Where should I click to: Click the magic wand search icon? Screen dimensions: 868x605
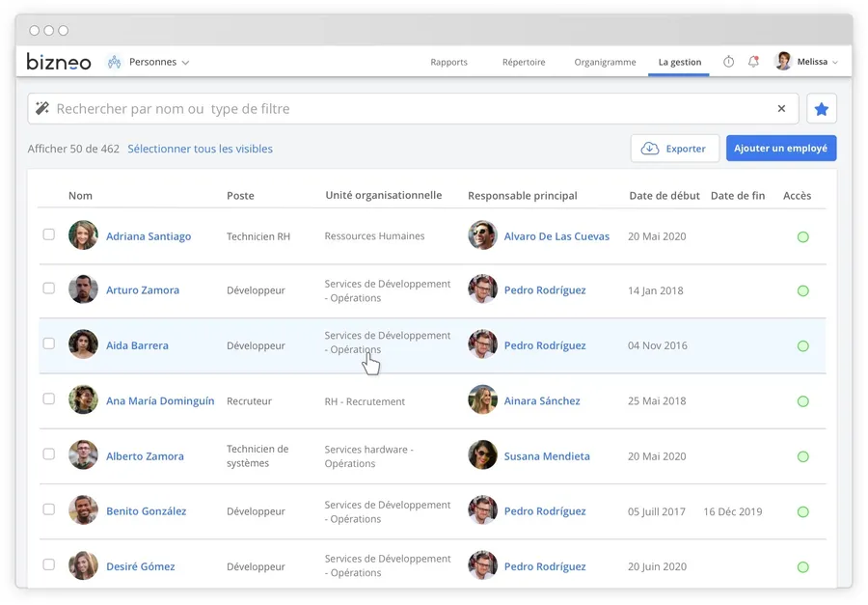point(42,109)
